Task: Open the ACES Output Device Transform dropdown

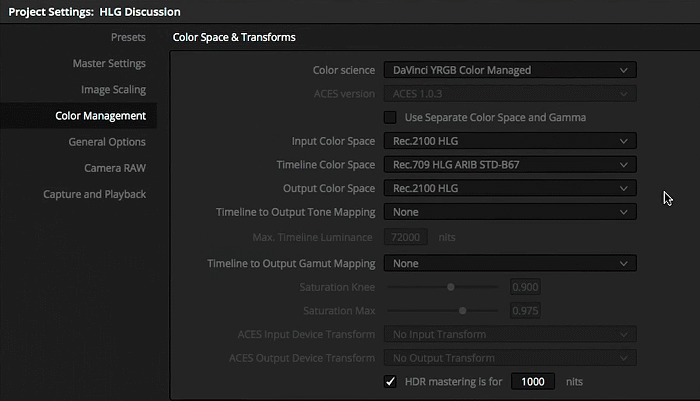Action: coord(510,358)
